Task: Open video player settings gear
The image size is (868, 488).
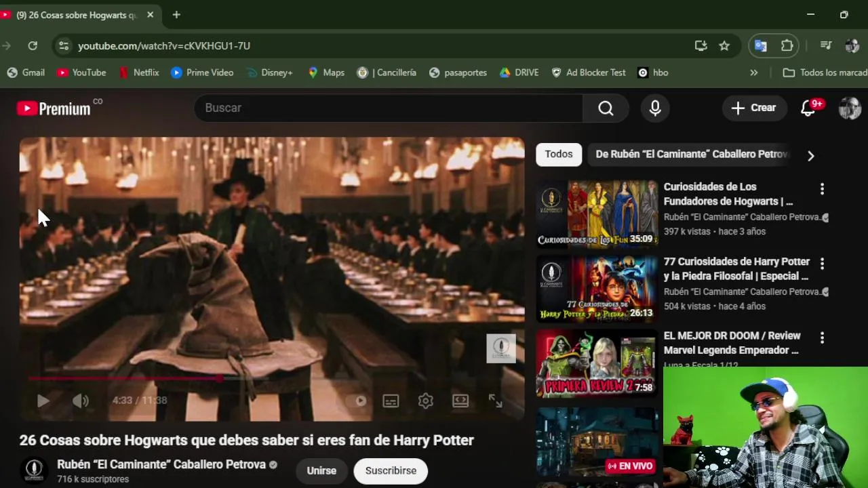Action: 426,401
